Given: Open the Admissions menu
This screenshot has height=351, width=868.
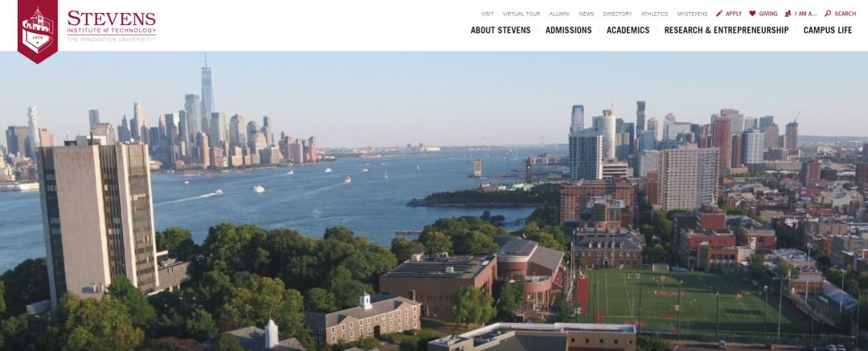Looking at the screenshot, I should tap(568, 31).
